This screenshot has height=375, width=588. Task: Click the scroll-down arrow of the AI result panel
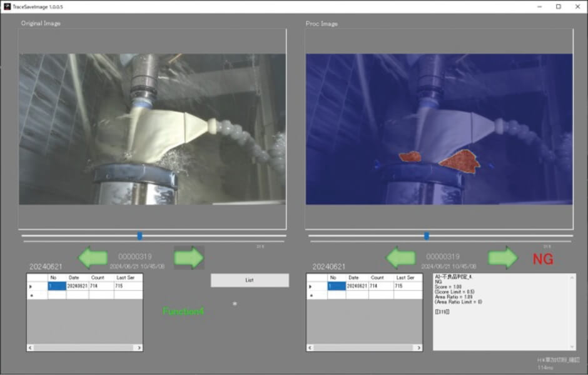[x=571, y=347]
